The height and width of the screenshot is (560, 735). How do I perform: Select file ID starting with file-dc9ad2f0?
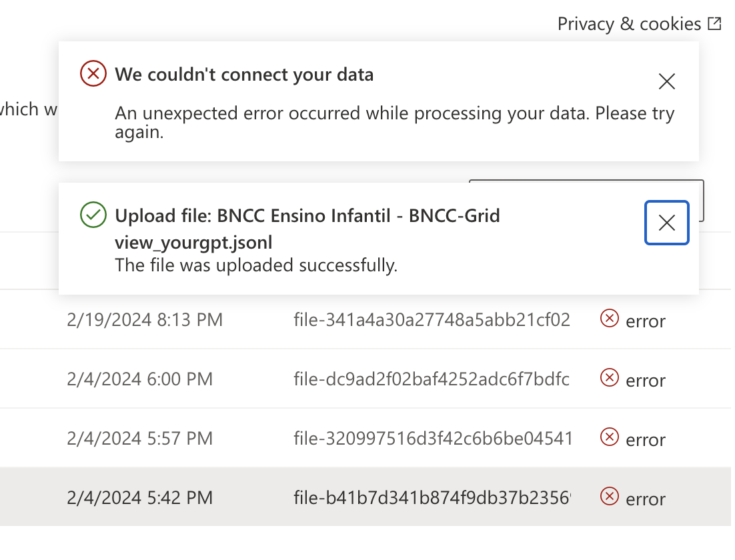[x=432, y=379]
